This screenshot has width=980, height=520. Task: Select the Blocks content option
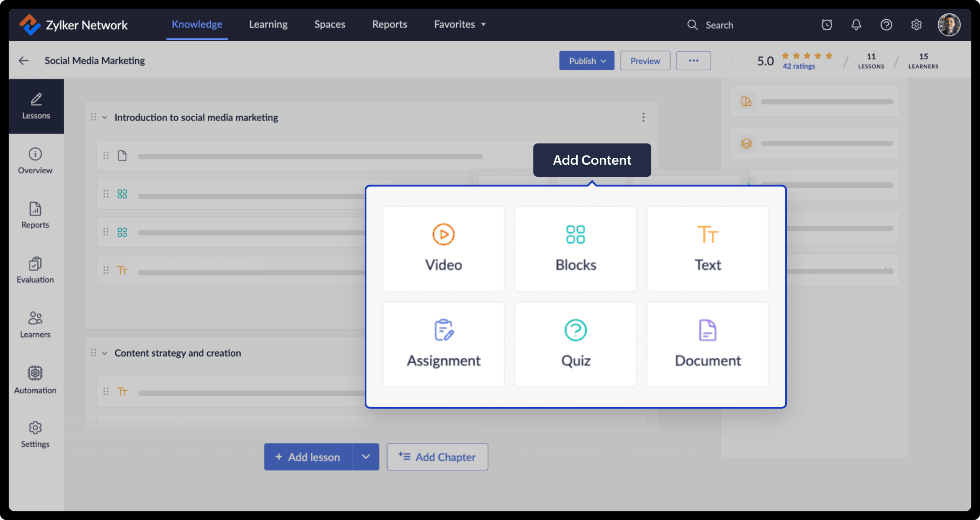pyautogui.click(x=575, y=248)
